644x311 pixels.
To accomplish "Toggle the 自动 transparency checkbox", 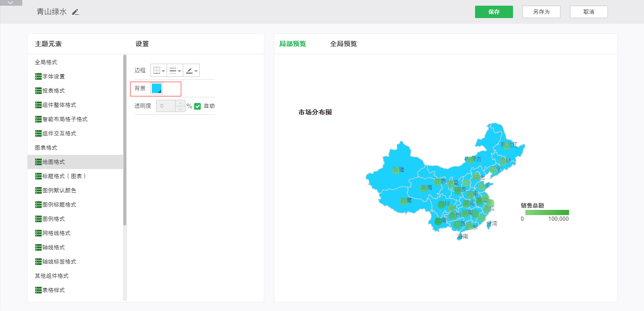I will tap(198, 106).
